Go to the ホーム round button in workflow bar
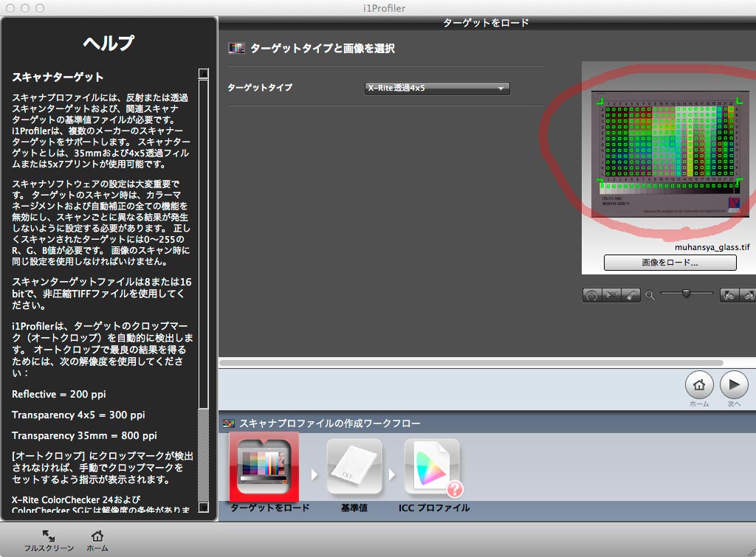Image resolution: width=756 pixels, height=557 pixels. click(699, 385)
